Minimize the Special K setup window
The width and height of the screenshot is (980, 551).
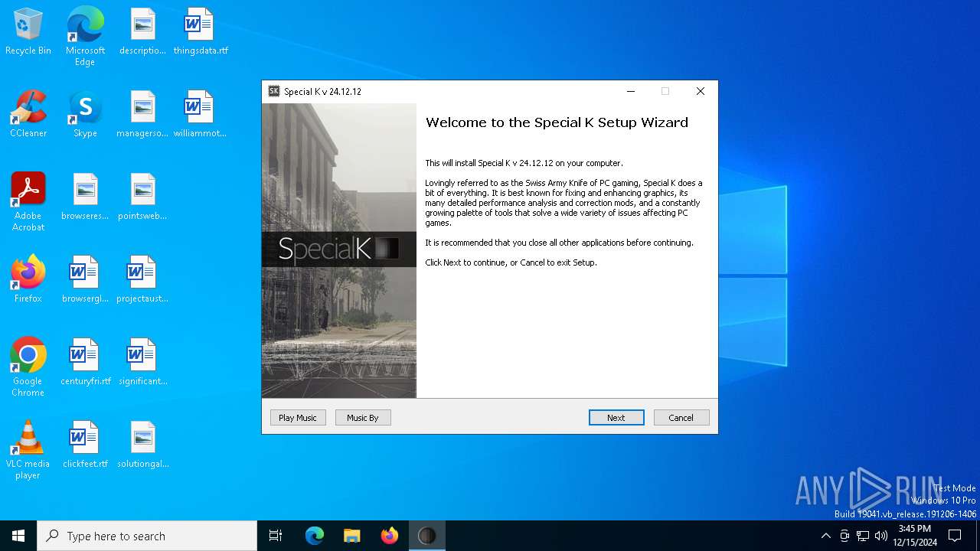(631, 91)
